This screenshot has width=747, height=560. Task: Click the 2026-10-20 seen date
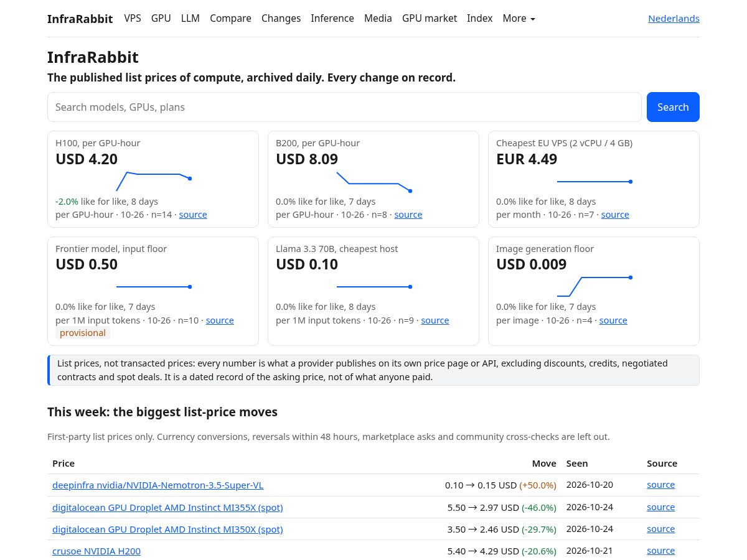(x=590, y=485)
